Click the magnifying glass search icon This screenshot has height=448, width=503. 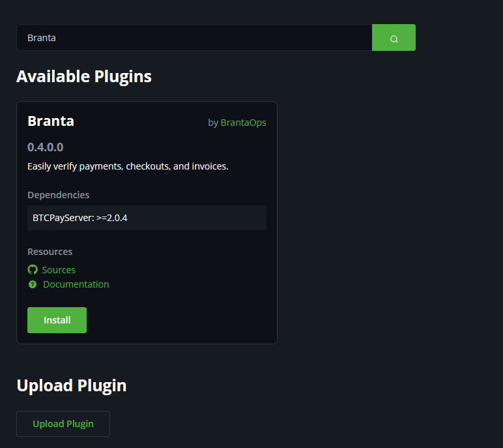click(394, 38)
